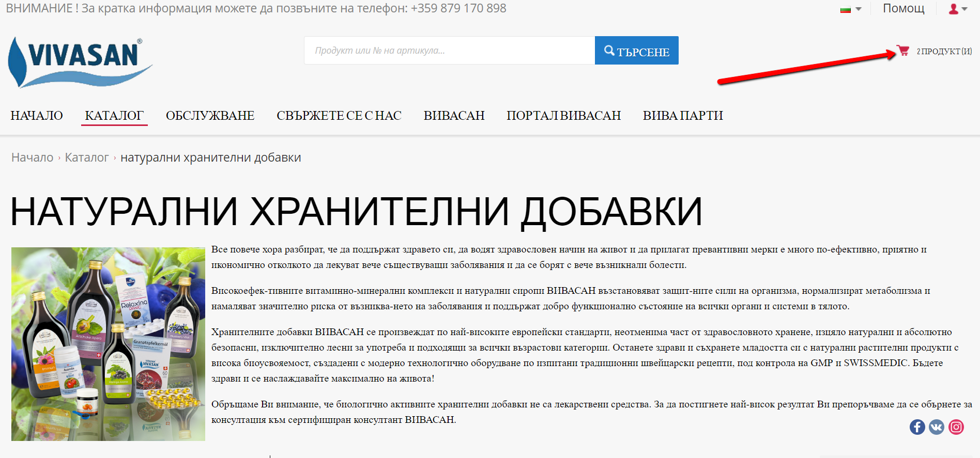Click the ТЪРСЕНЕ search button
Screen dimensions: 980x458
636,51
